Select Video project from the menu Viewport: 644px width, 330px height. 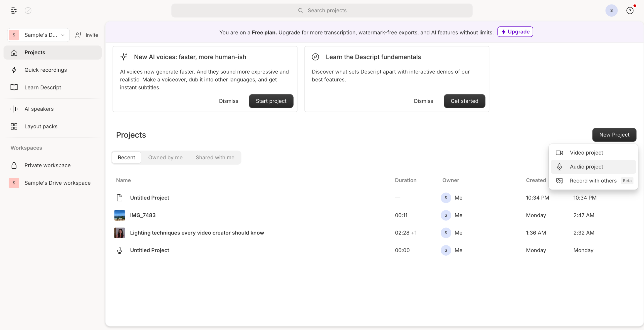pos(593,153)
